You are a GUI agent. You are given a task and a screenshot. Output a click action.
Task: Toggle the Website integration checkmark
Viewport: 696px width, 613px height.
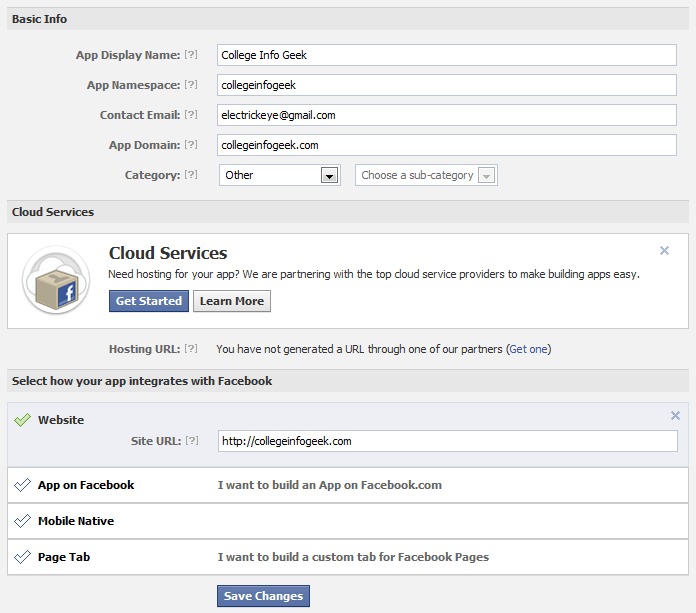(x=22, y=419)
